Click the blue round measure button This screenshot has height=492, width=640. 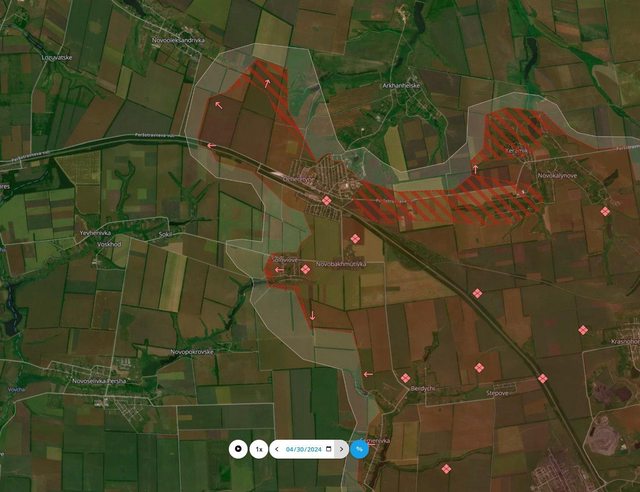pyautogui.click(x=359, y=449)
